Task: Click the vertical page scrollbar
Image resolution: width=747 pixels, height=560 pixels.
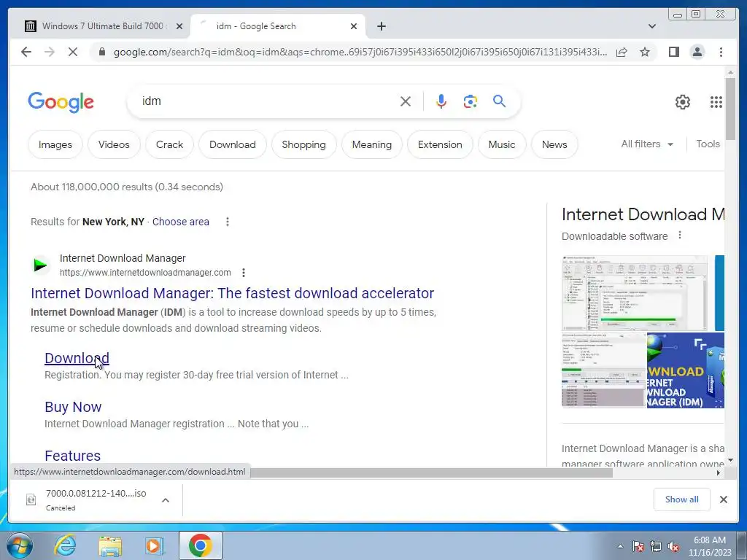Action: pyautogui.click(x=730, y=109)
